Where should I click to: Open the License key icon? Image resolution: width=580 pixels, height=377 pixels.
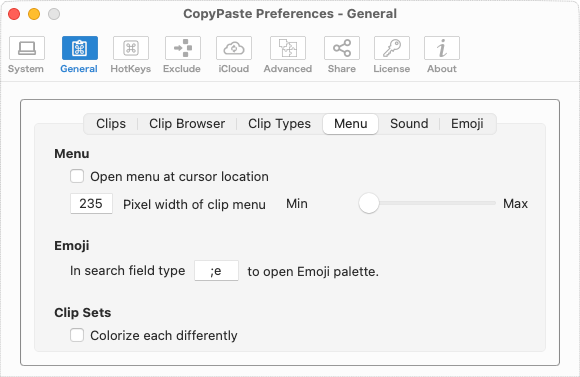(392, 48)
